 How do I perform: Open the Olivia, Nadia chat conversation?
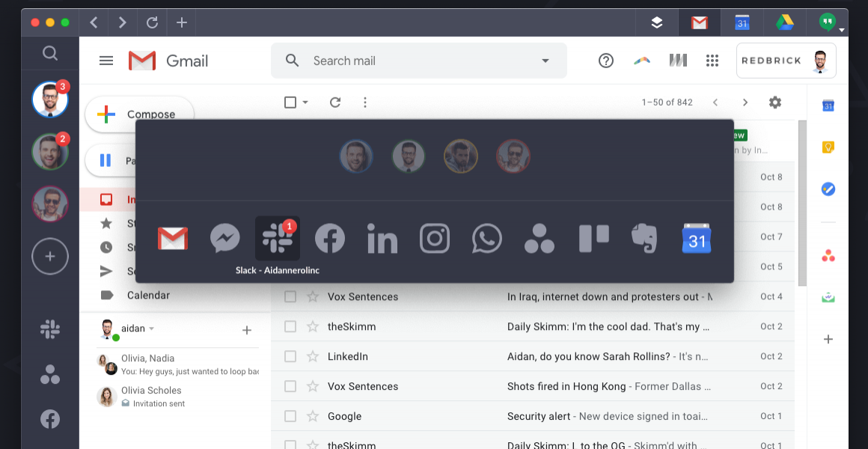(177, 364)
